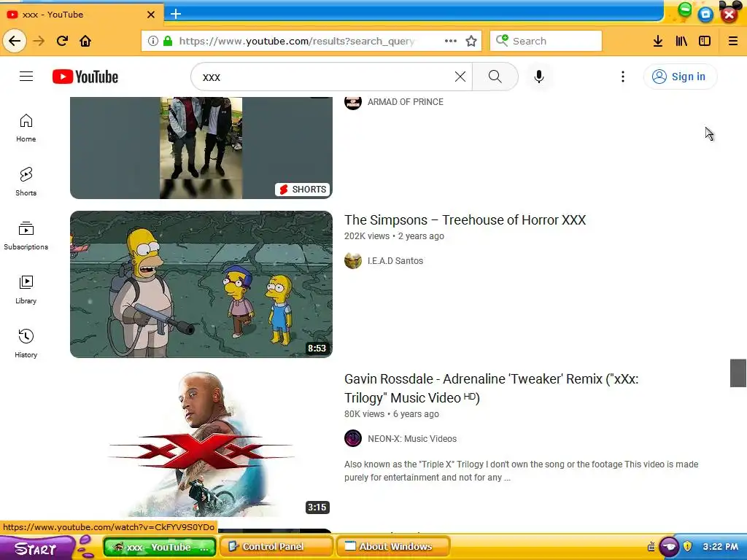This screenshot has height=560, width=747.
Task: Close the xxx - YouTube tab
Action: (x=150, y=15)
